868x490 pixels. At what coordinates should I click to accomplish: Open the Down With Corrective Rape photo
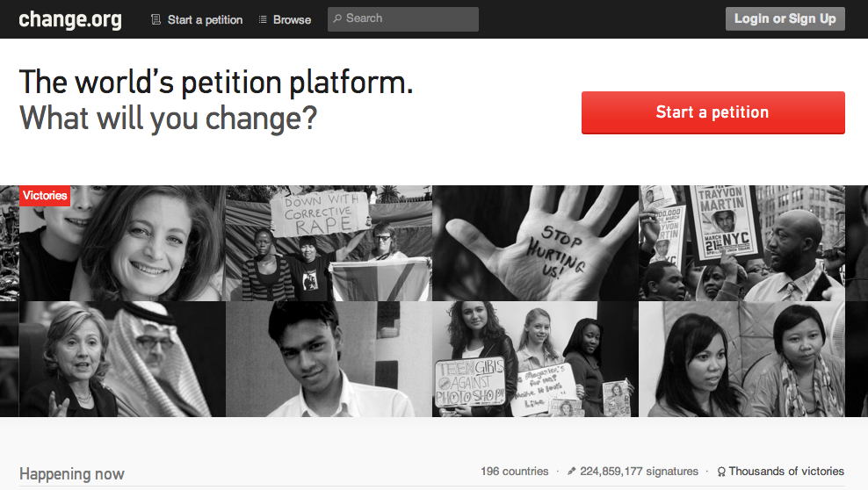click(329, 242)
